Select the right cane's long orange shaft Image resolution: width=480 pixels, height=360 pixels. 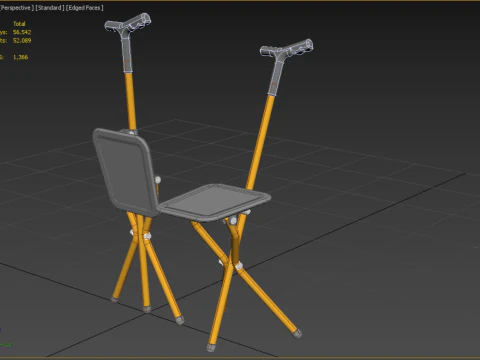[260, 143]
